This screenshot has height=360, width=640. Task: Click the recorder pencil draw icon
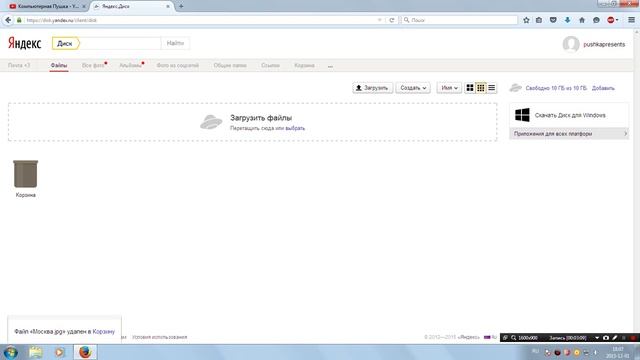615,338
